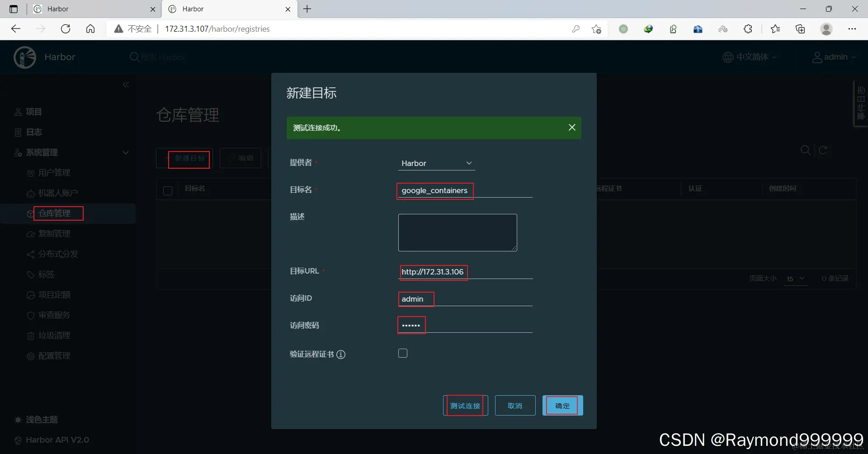868x454 pixels.
Task: Click the Harbor lighthouse logo
Action: 24,57
